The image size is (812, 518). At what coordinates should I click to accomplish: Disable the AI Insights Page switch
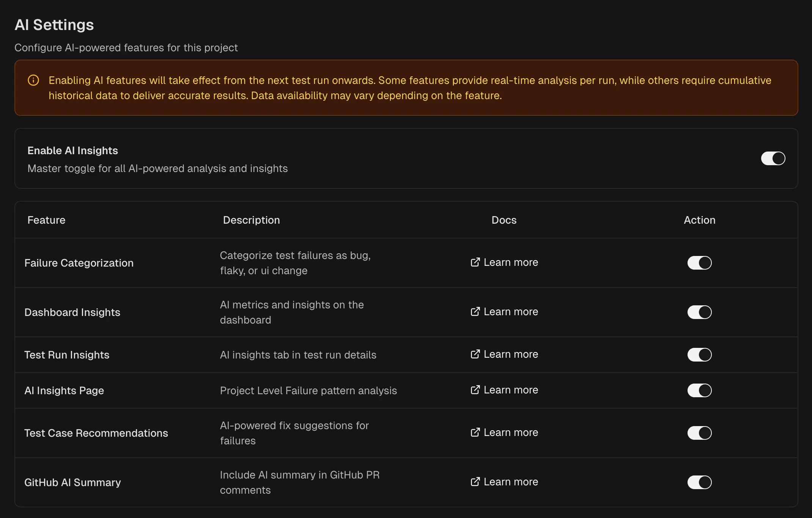(x=699, y=390)
